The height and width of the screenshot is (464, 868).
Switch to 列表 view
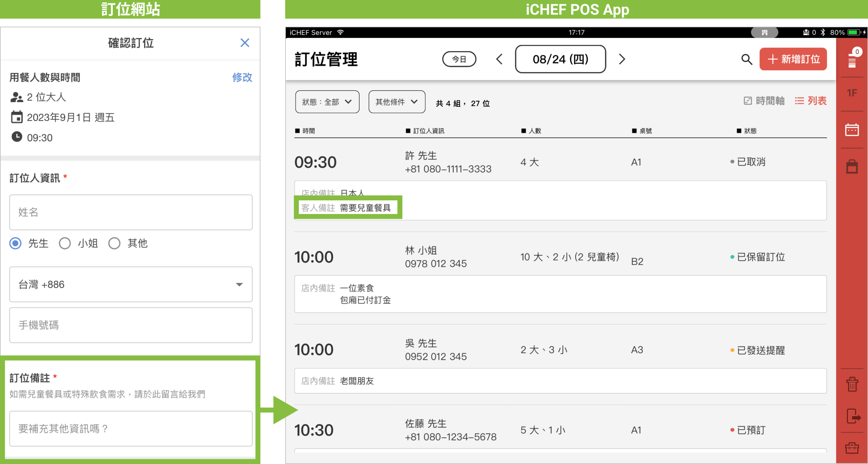pyautogui.click(x=810, y=101)
